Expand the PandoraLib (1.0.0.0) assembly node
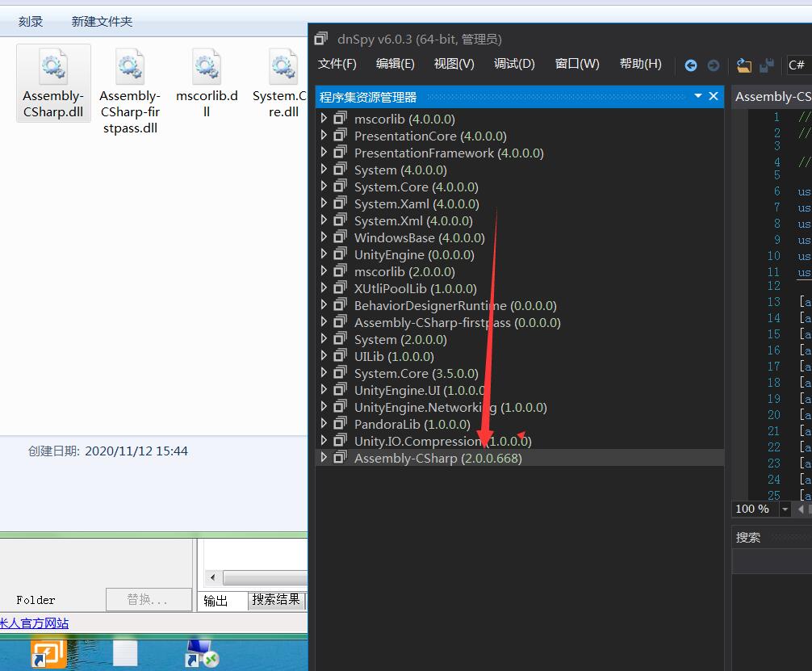 point(324,424)
